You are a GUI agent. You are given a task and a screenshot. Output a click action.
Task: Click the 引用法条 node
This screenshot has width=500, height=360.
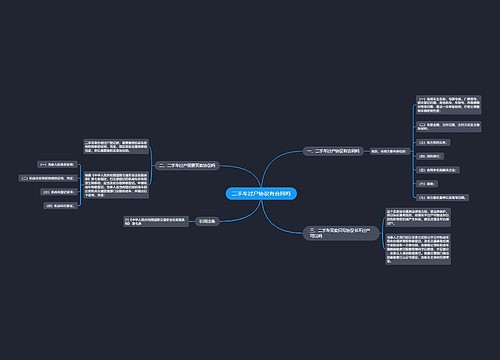click(x=207, y=221)
